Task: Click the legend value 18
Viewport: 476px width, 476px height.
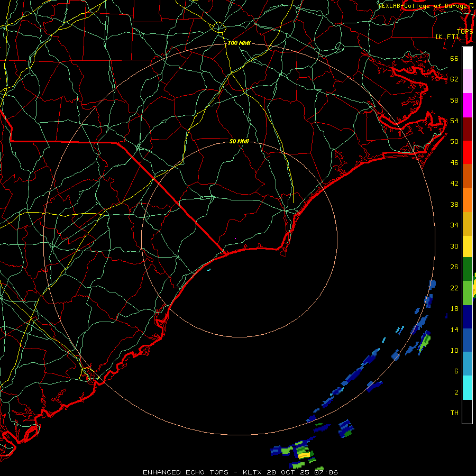Action: pyautogui.click(x=454, y=309)
